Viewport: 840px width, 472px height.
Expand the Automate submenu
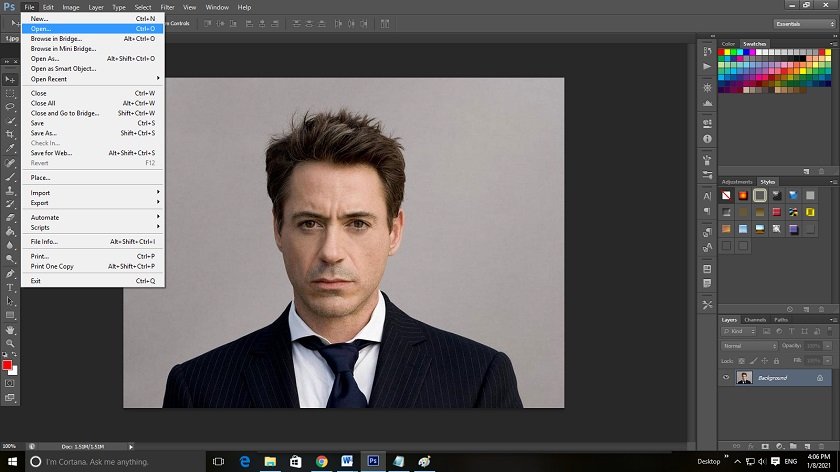tap(93, 218)
